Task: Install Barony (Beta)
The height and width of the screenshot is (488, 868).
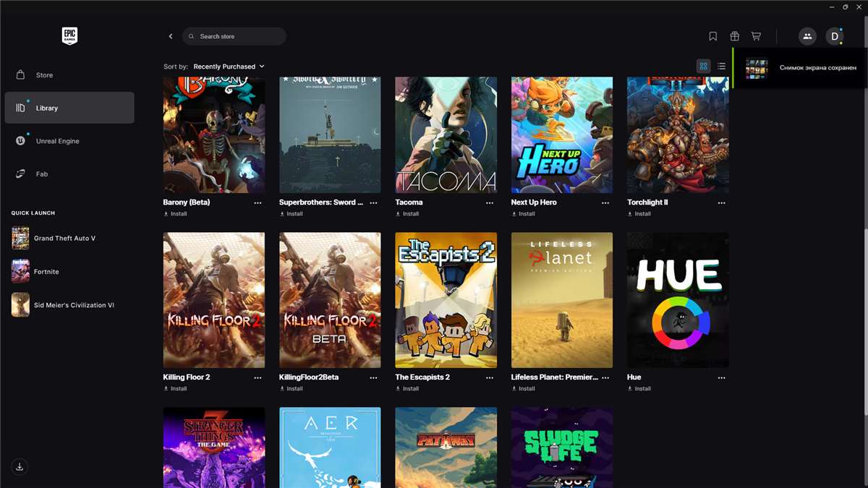Action: click(x=175, y=214)
